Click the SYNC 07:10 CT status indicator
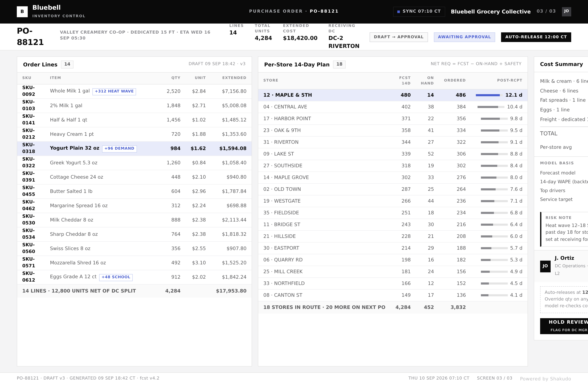Screen dimensions: 588x385 click(x=419, y=11)
